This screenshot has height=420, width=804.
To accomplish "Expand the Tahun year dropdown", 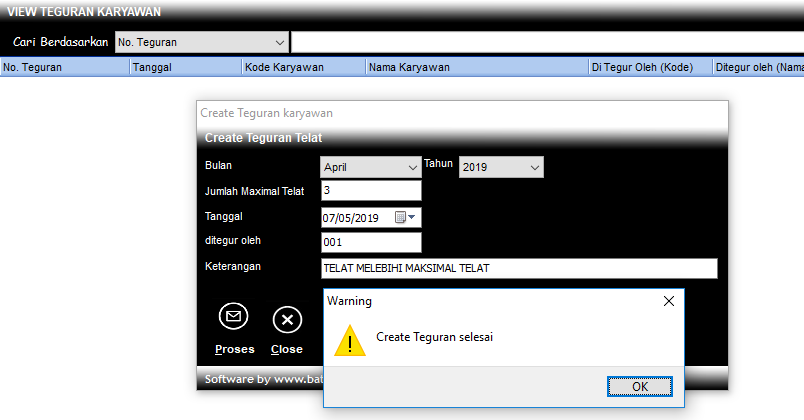I will tap(501, 168).
